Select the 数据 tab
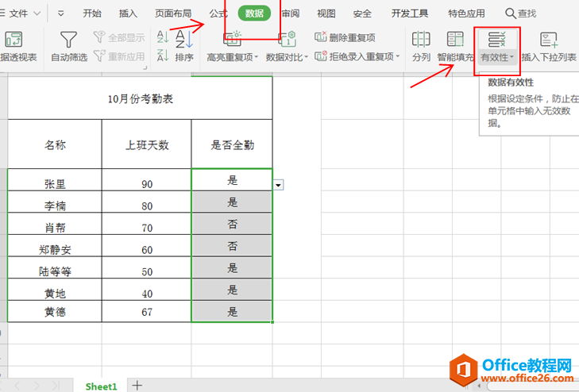579x392 pixels. (x=254, y=13)
